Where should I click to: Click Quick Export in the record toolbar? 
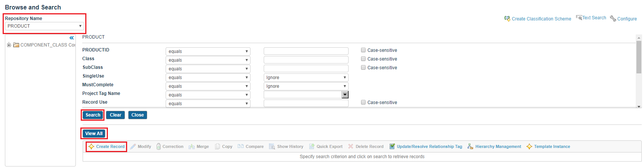point(326,147)
